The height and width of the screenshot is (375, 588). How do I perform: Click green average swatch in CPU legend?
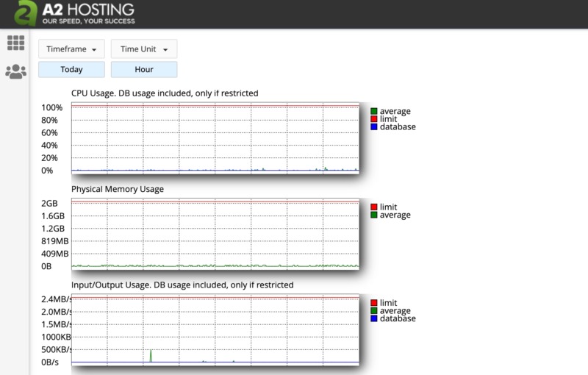tap(374, 111)
